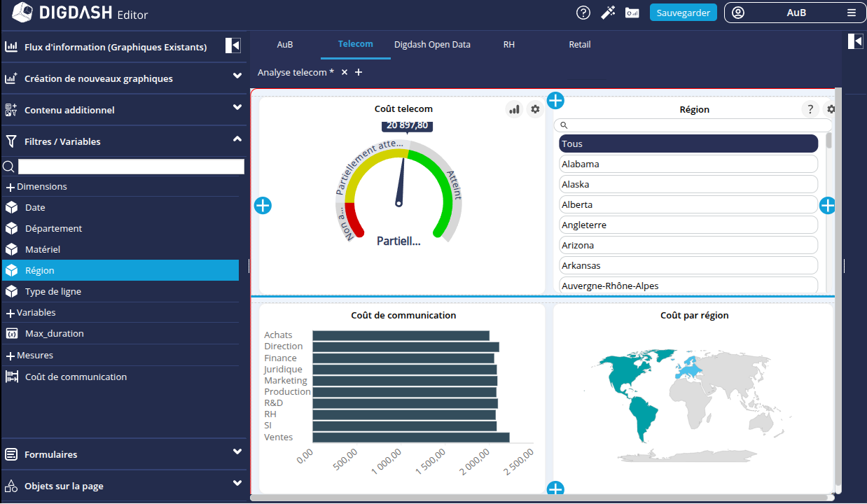This screenshot has height=504, width=867.
Task: Close the Analyse telecom page tab
Action: tap(345, 72)
